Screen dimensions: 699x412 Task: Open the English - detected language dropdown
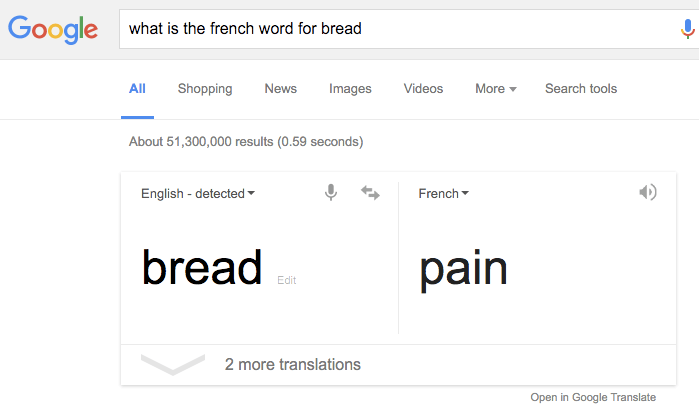click(198, 194)
